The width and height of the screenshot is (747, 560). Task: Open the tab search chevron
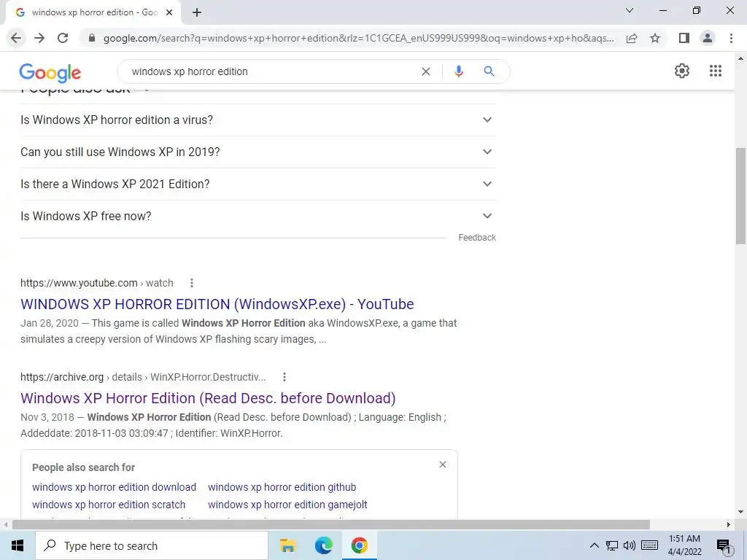[x=630, y=10]
